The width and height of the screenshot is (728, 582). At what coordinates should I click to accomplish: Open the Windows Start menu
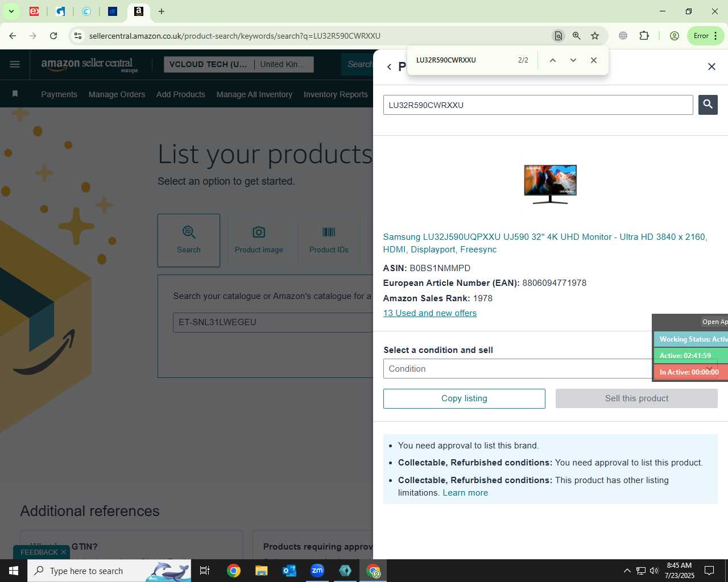click(x=14, y=571)
